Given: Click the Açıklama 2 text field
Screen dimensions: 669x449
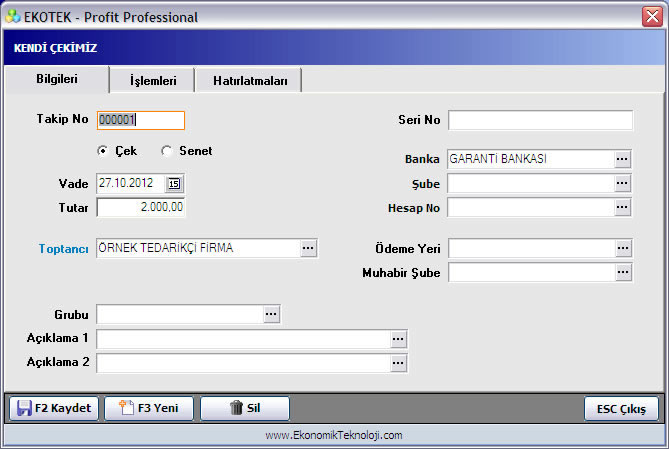Looking at the screenshot, I should 243,363.
